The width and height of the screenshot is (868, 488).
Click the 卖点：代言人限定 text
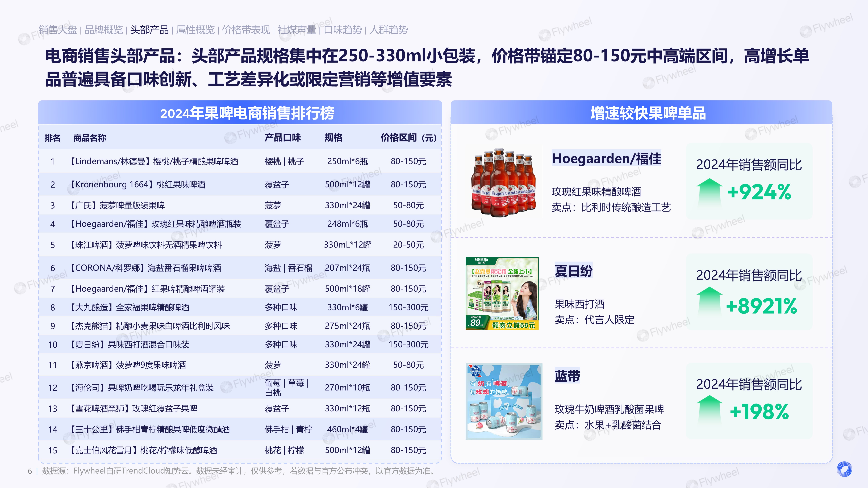(594, 320)
